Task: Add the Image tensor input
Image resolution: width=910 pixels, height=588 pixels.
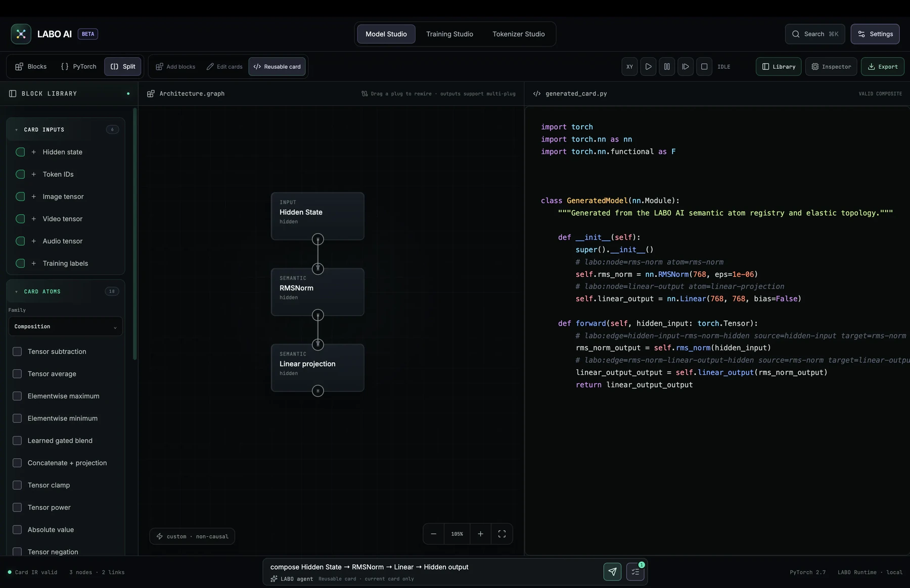Action: click(x=65, y=197)
